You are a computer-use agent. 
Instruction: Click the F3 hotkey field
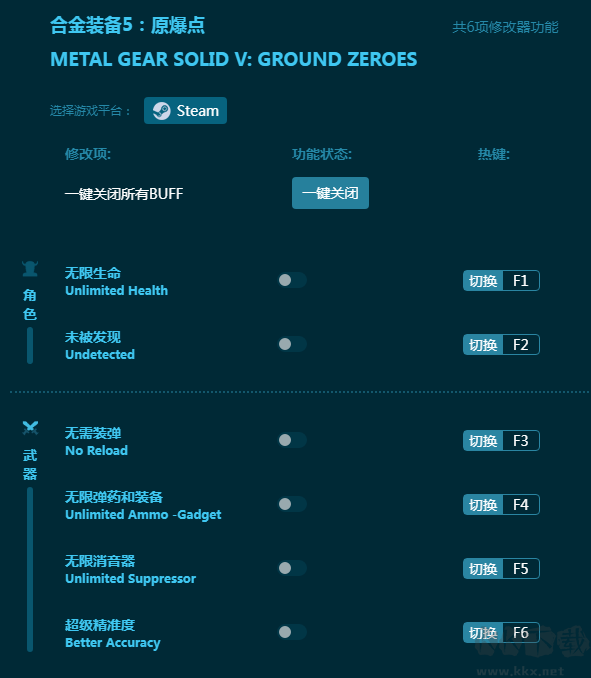(x=521, y=441)
